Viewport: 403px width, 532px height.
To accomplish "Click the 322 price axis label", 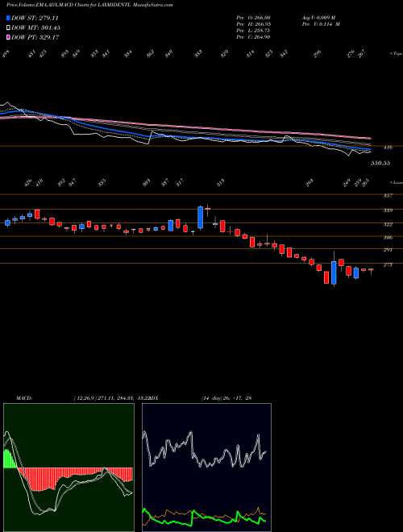I will coord(388,224).
